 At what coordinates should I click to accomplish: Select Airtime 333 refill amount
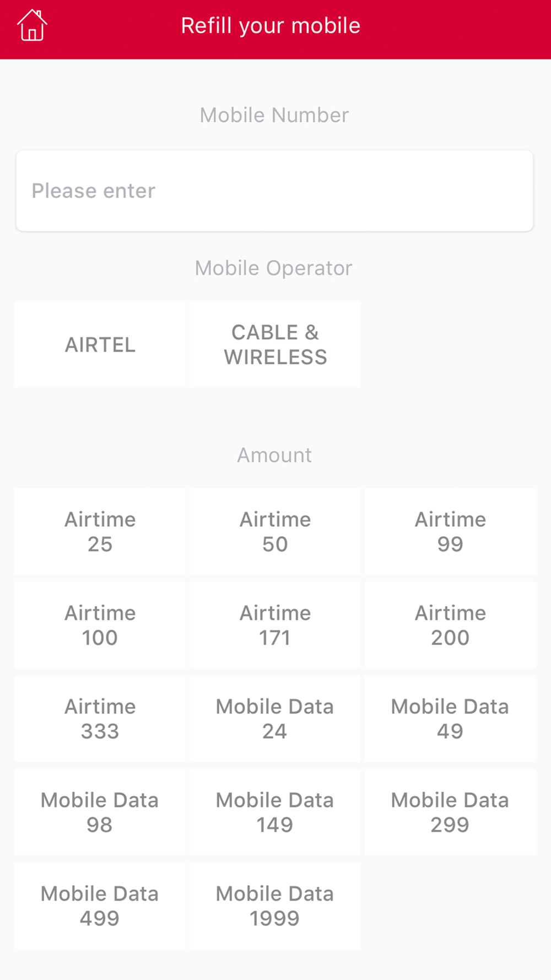pos(100,719)
